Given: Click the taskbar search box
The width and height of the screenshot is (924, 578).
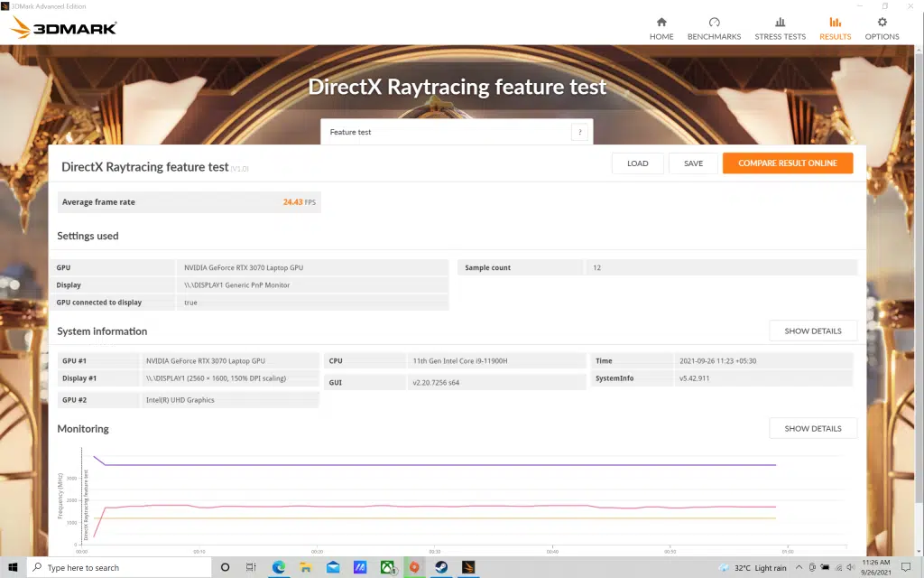Looking at the screenshot, I should pyautogui.click(x=119, y=567).
